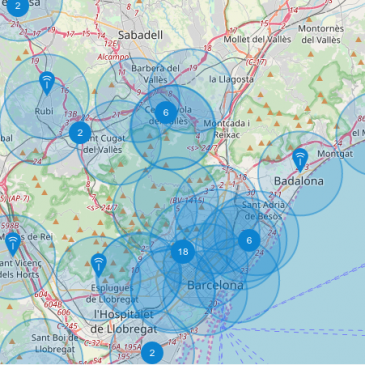Viewport: 365px width, 365px height.
Task: Expand the 2 cluster at Sant Cugat del Vallès
Action: point(80,133)
